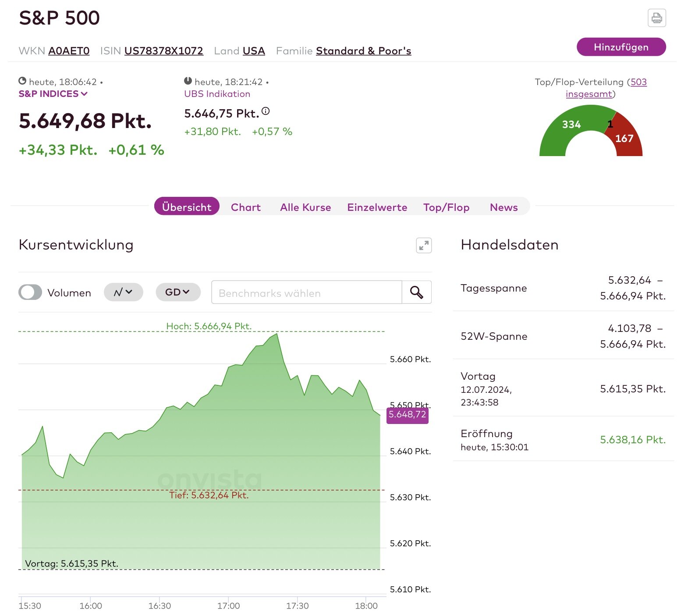The image size is (695, 616).
Task: Open the GD moving average dropdown
Action: [177, 292]
